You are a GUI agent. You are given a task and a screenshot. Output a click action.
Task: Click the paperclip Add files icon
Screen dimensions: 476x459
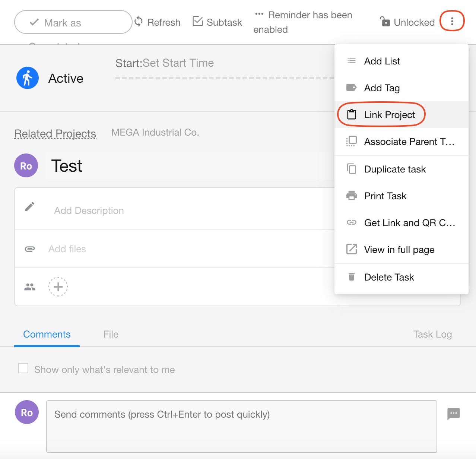pyautogui.click(x=30, y=249)
